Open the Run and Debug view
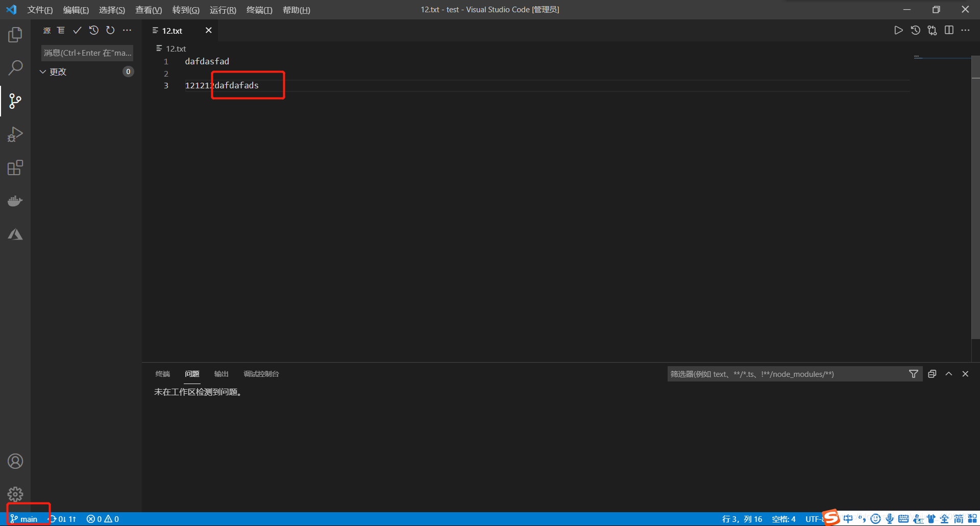Viewport: 980px width, 526px height. click(15, 134)
